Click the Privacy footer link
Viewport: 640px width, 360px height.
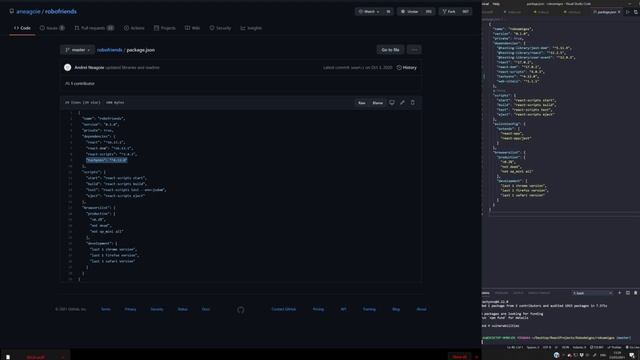[x=130, y=309]
